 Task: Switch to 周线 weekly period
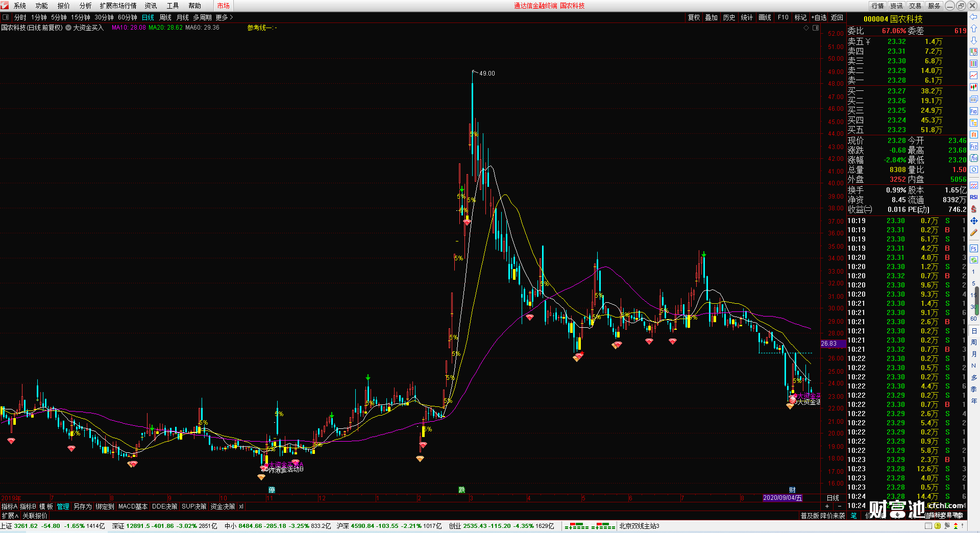pos(165,17)
